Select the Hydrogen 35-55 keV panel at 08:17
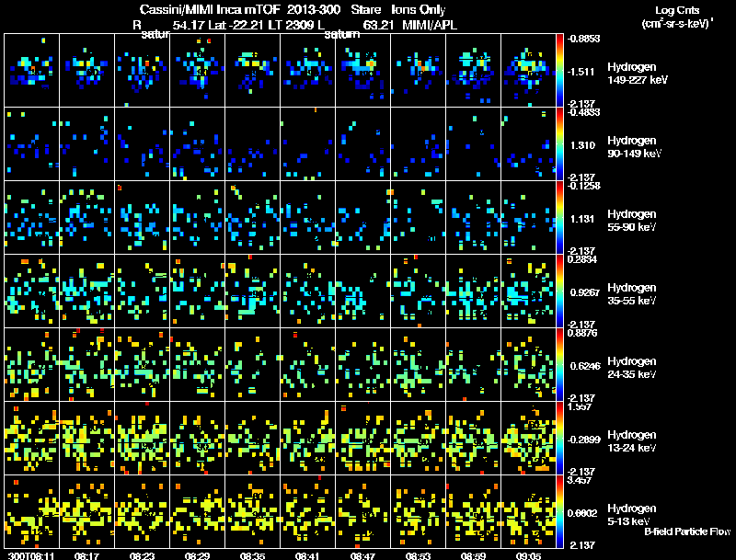This screenshot has height=560, width=736. click(x=86, y=291)
